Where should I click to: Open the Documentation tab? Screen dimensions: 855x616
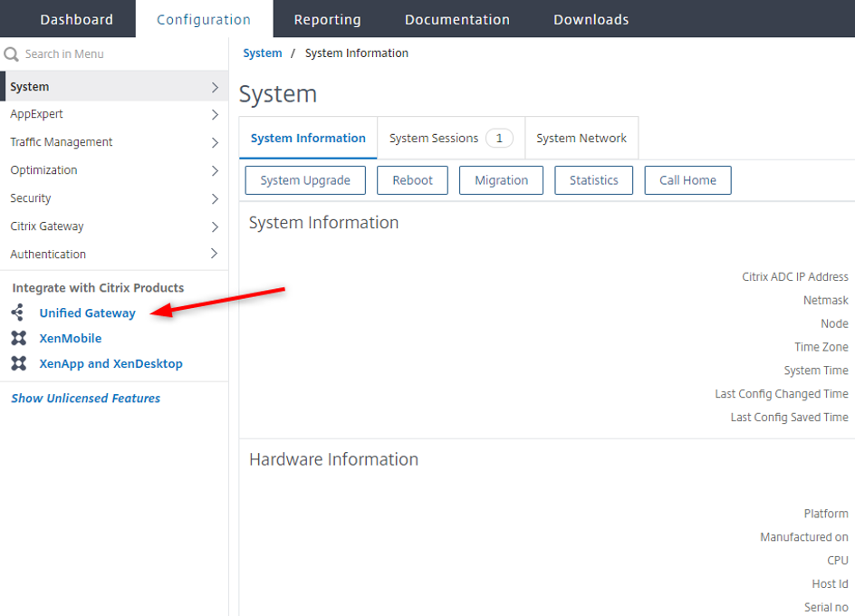(x=457, y=19)
